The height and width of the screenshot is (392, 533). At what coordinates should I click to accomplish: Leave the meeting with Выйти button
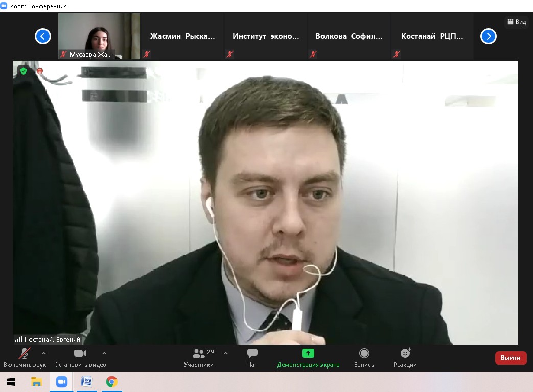(511, 358)
